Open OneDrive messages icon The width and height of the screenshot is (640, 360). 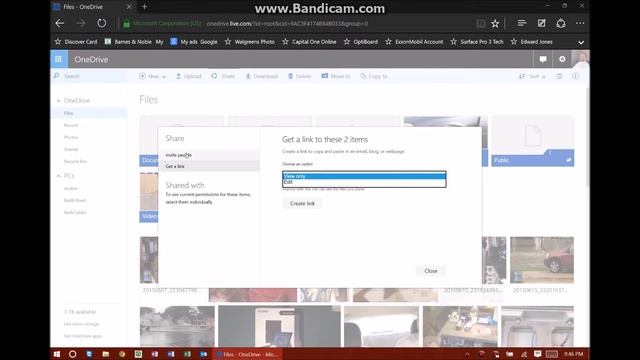pos(543,59)
